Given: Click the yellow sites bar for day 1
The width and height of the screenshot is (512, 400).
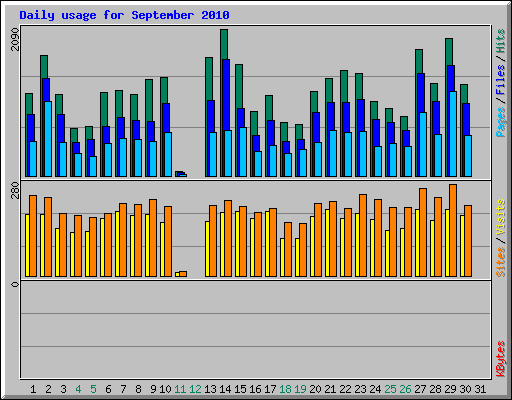Looking at the screenshot, I should pyautogui.click(x=28, y=245).
